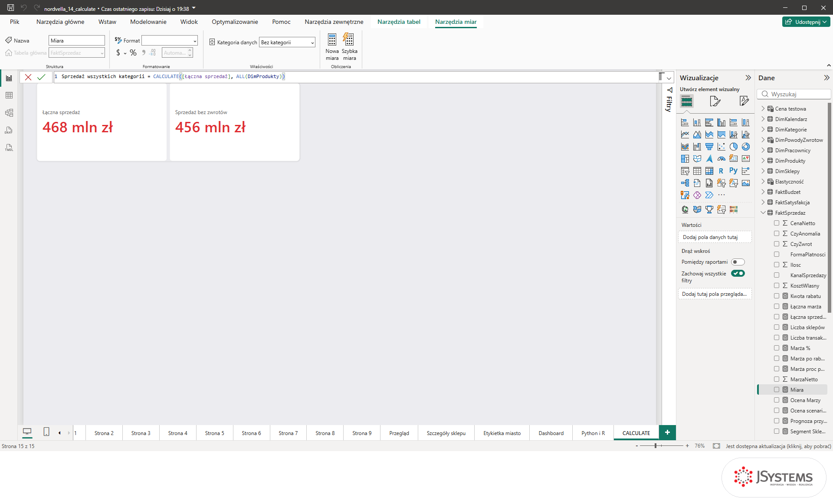This screenshot has height=504, width=833.
Task: Switch to the format visual pane icon
Action: (715, 101)
